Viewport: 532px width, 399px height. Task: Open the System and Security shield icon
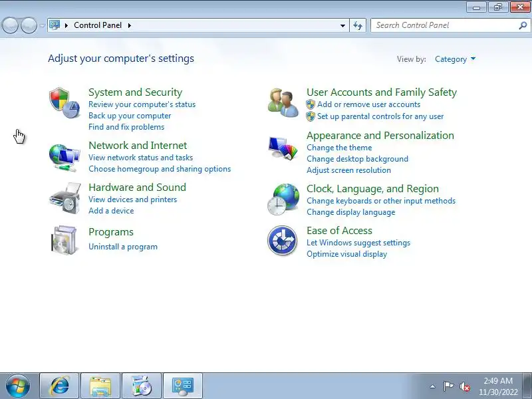tap(65, 103)
